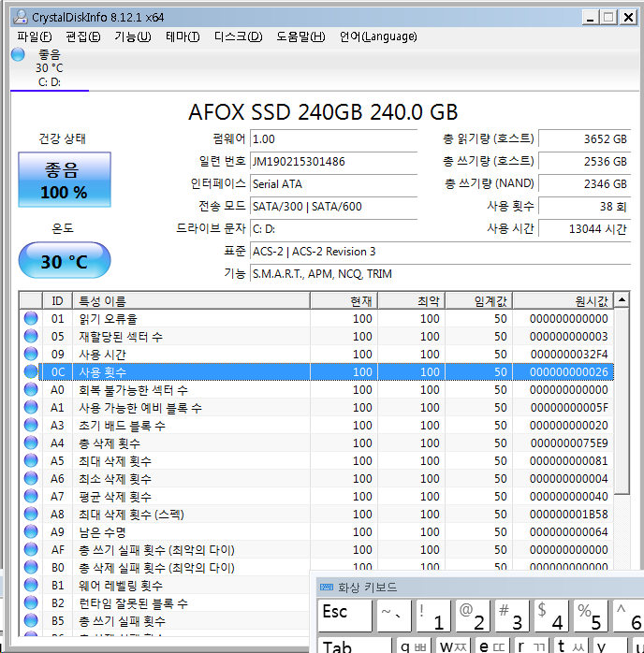Click the 일련 번호 field JM190215301486
This screenshot has width=644, height=653.
[x=333, y=161]
